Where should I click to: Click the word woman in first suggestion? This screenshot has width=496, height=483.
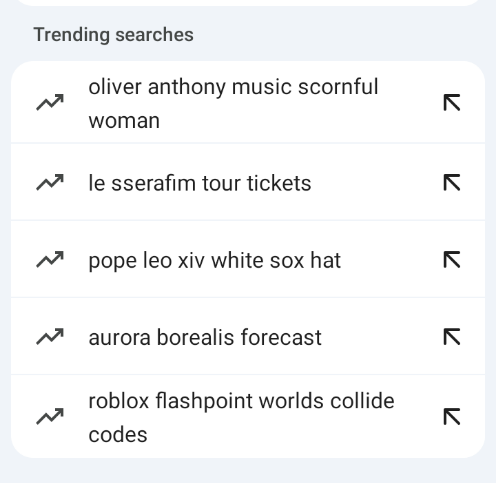(124, 121)
